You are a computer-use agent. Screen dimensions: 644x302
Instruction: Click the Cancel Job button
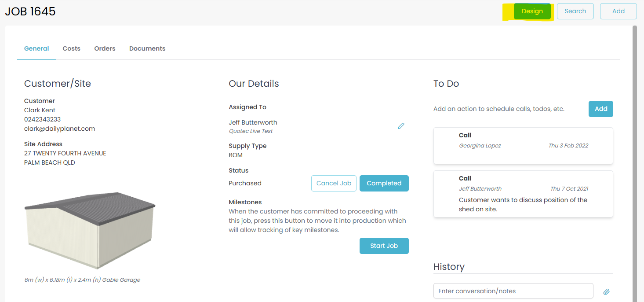pos(334,183)
